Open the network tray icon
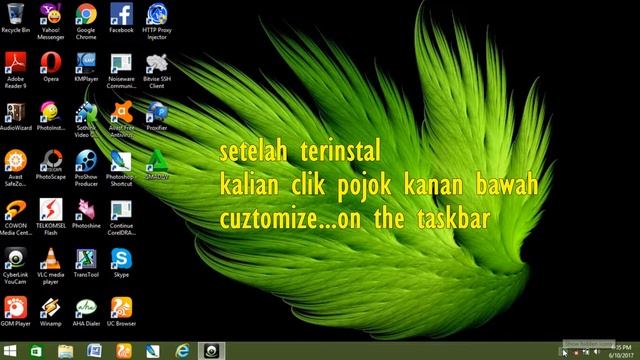The width and height of the screenshot is (640, 360). [x=586, y=352]
